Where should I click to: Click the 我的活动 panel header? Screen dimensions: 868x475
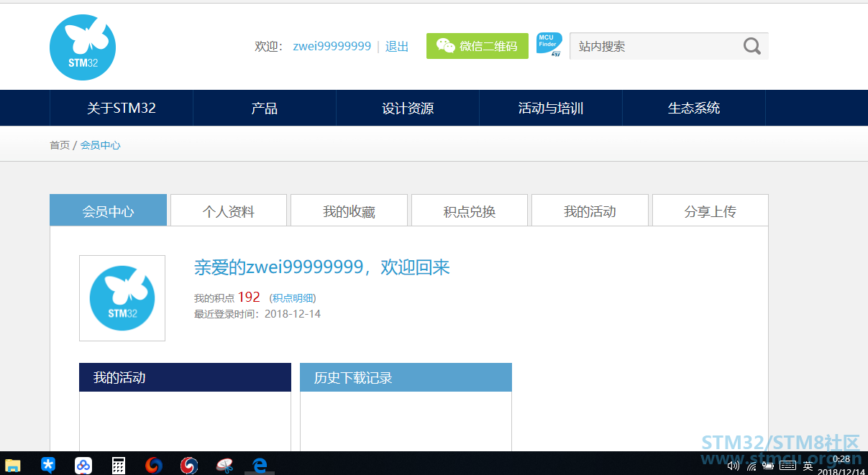point(185,377)
